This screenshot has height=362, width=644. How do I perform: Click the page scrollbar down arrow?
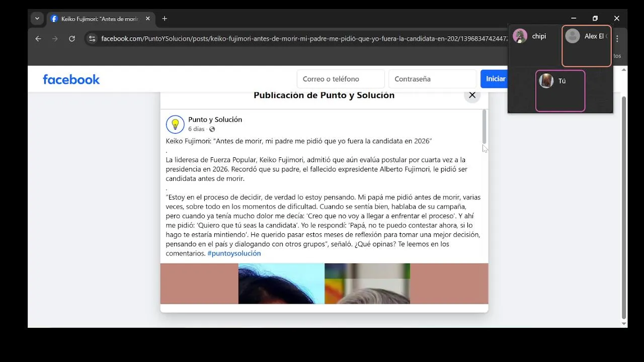[624, 324]
